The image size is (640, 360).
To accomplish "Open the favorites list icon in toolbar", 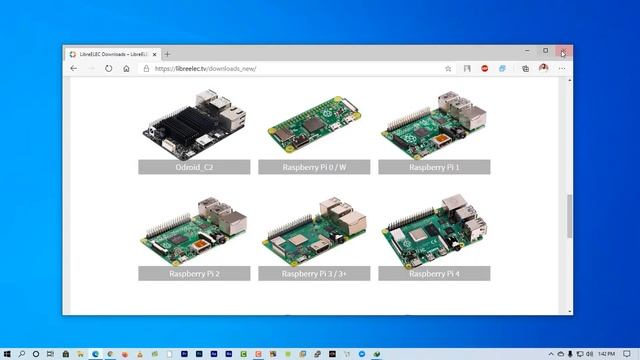I will tap(467, 69).
